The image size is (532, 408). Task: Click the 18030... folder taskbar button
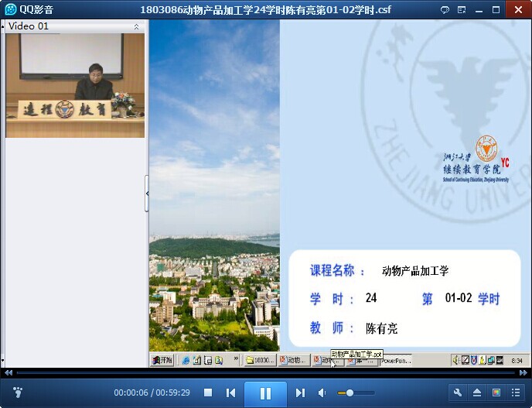point(261,361)
